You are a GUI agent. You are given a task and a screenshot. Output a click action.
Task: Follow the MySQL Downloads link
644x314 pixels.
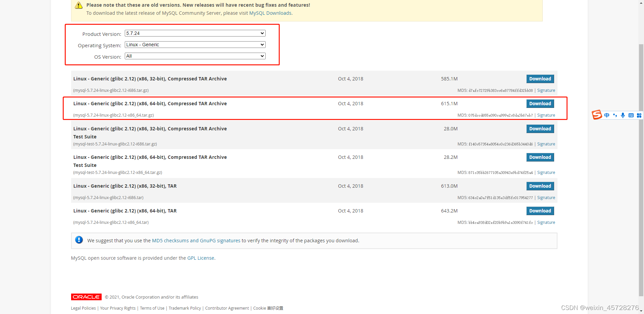tap(270, 13)
